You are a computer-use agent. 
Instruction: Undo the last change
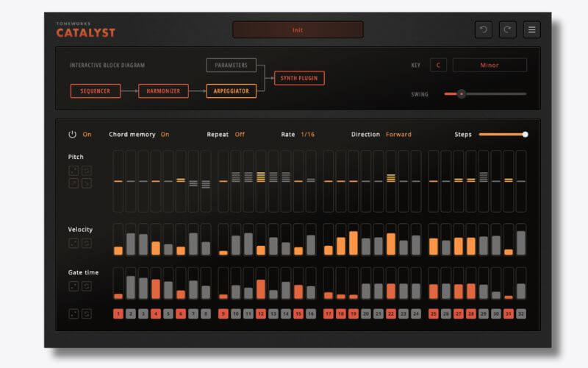click(484, 29)
